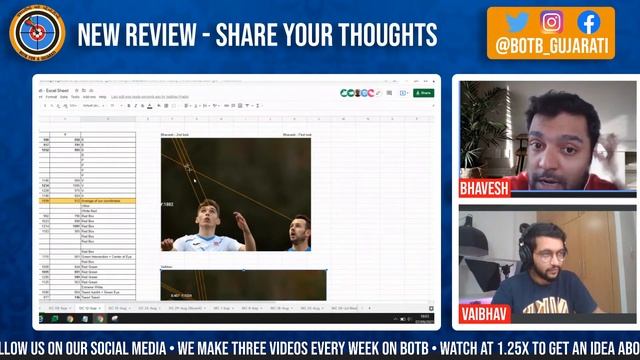Click the insert link toolbar icon

tap(226, 106)
